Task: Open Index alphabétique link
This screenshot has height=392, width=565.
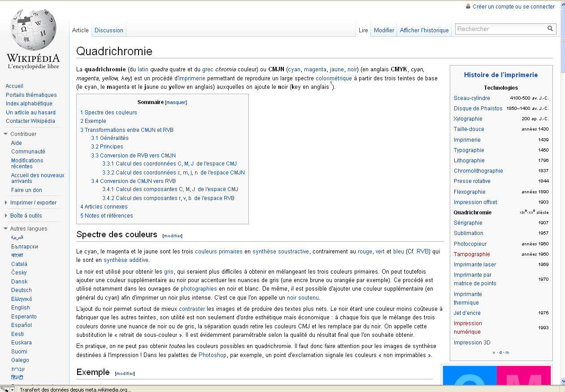Action: pyautogui.click(x=29, y=104)
